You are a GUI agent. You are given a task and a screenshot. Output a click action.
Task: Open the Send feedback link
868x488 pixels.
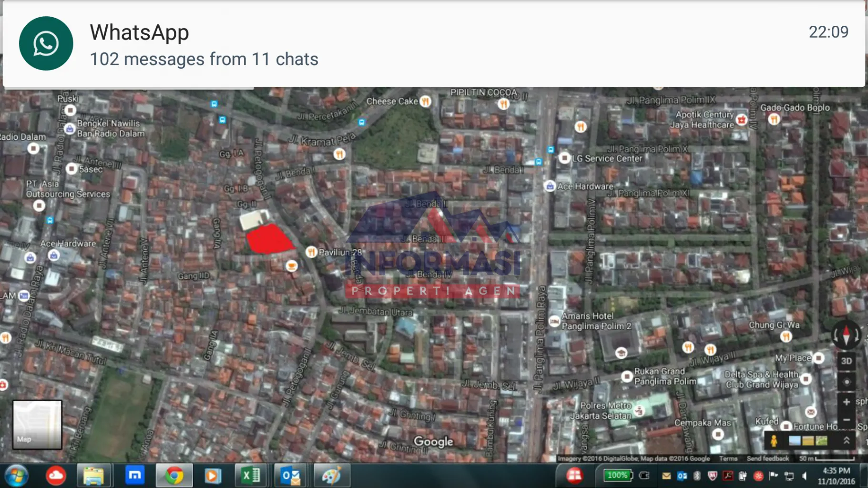pyautogui.click(x=767, y=458)
